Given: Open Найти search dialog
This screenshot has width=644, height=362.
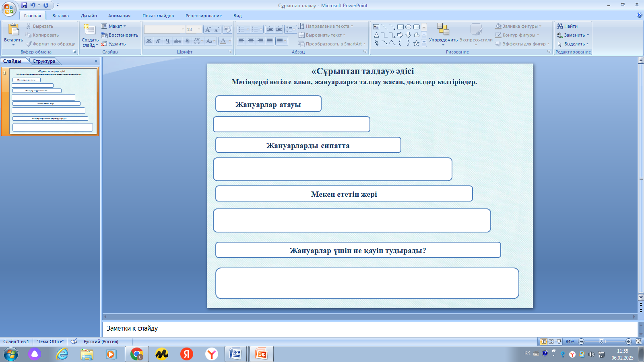Looking at the screenshot, I should (x=567, y=26).
